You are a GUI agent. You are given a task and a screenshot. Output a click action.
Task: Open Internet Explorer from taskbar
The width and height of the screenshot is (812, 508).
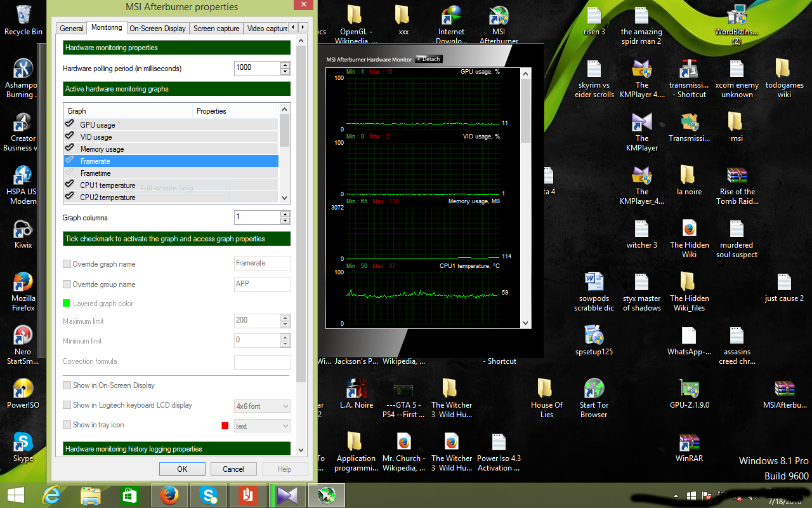tap(51, 495)
